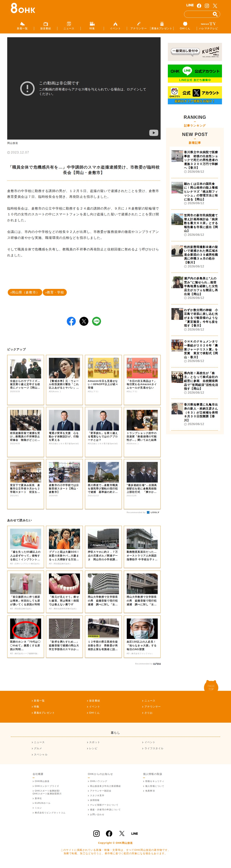Viewport: 231px width, 868px height.
Task: Open the ニュース navigation item
Action: [69, 26]
